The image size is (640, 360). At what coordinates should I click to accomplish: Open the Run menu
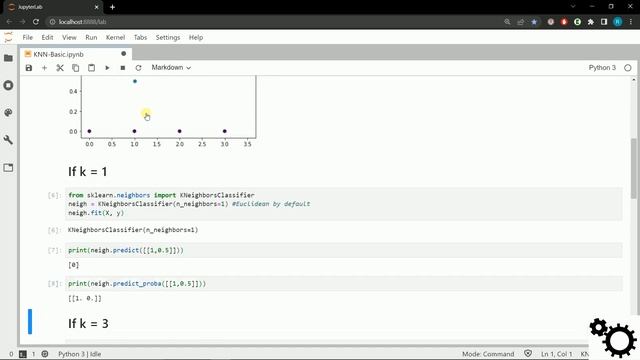[91, 37]
